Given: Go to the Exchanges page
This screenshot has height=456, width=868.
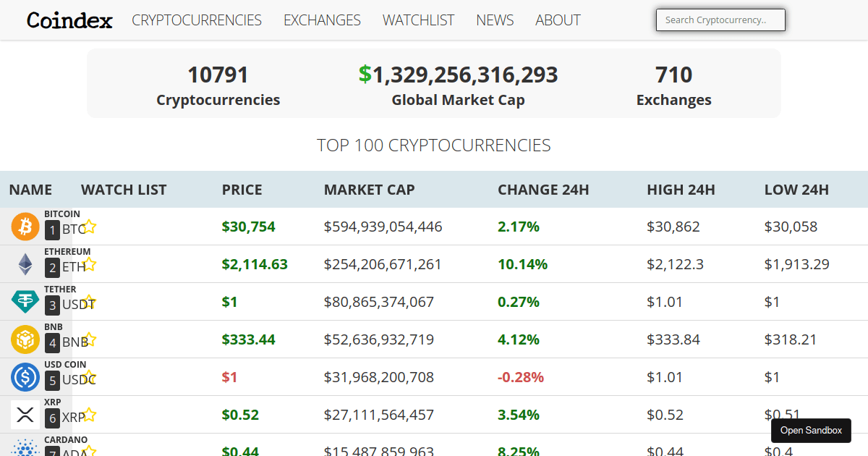Looking at the screenshot, I should pyautogui.click(x=322, y=20).
